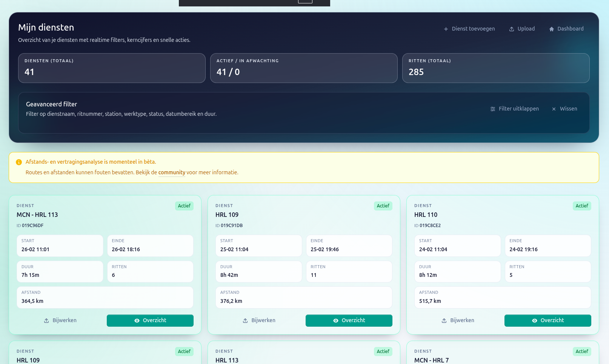This screenshot has width=609, height=364.
Task: Click the plus icon next to Dienst toevoegen
Action: pyautogui.click(x=446, y=29)
